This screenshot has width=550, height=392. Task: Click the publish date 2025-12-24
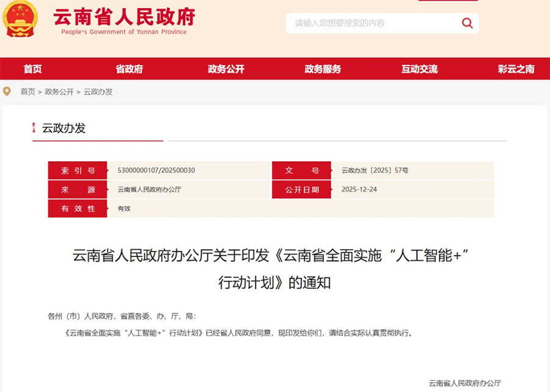(359, 189)
